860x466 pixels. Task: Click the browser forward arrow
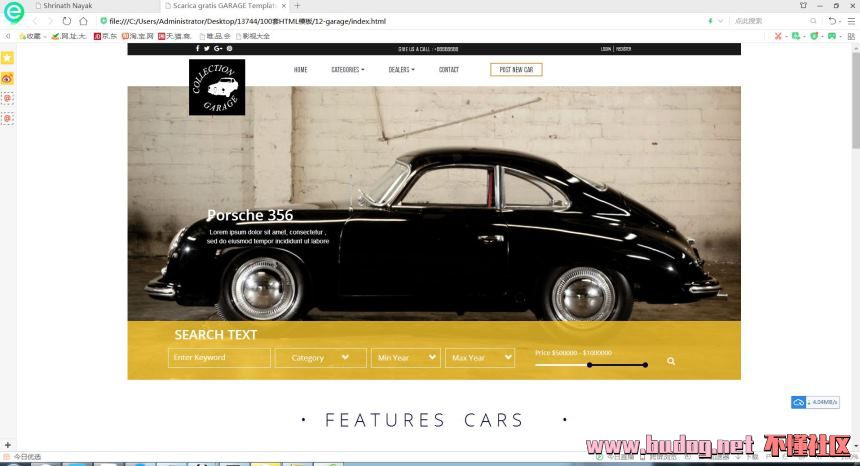coord(50,21)
